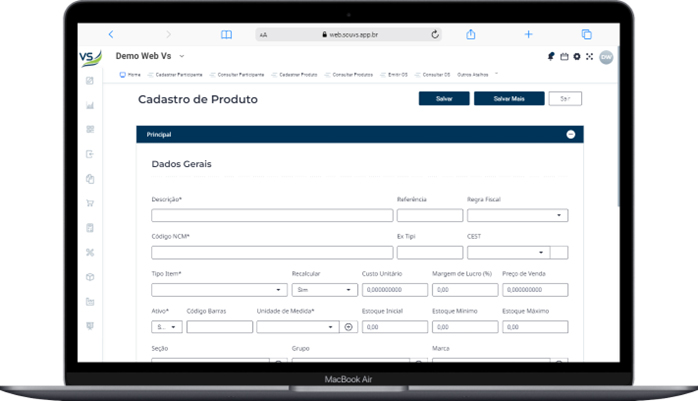Open Outros Atalhos menu

(x=473, y=75)
